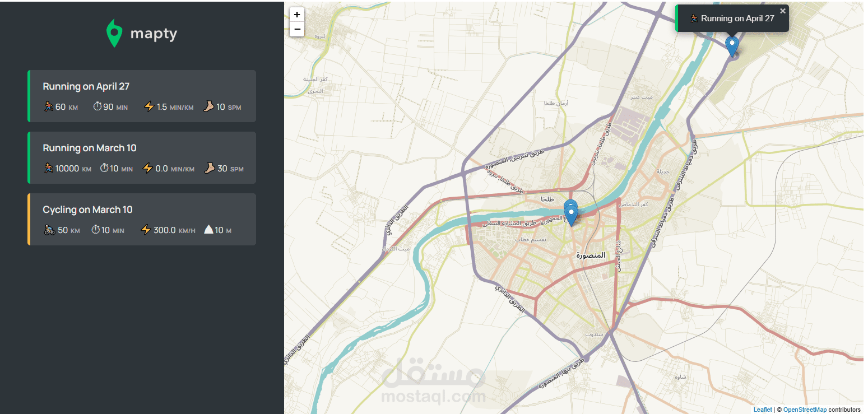The image size is (868, 414).
Task: Click runner icon in April 27 workout
Action: (49, 106)
